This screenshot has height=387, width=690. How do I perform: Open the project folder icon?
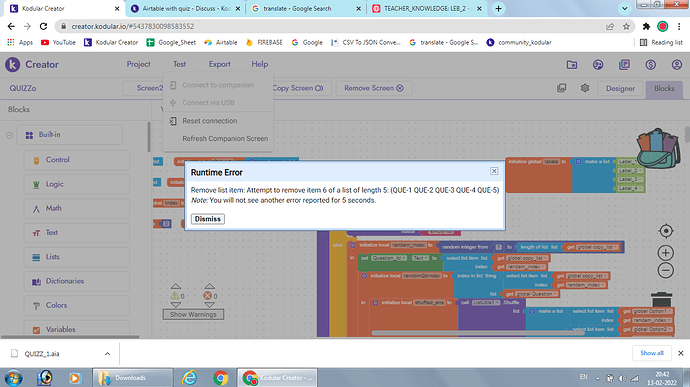click(x=572, y=65)
